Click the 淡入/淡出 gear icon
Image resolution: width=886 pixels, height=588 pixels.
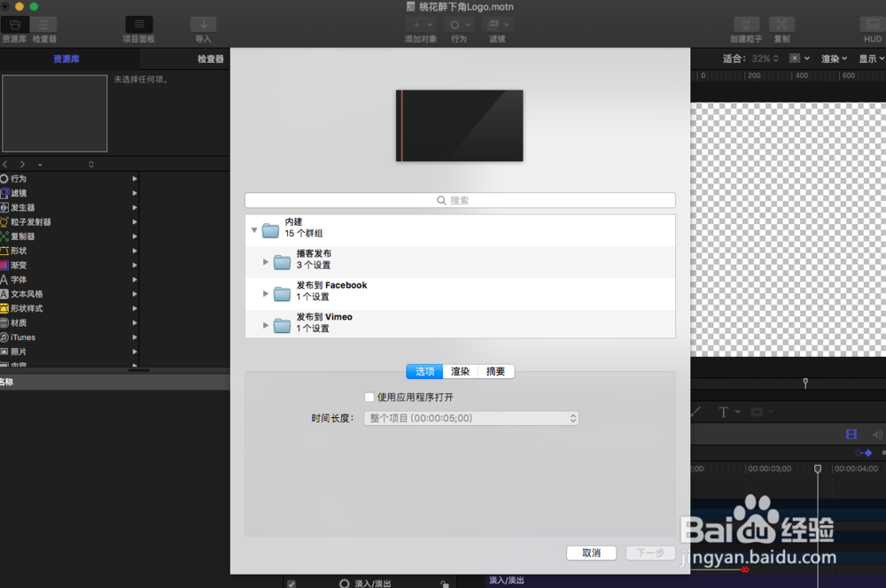[344, 584]
